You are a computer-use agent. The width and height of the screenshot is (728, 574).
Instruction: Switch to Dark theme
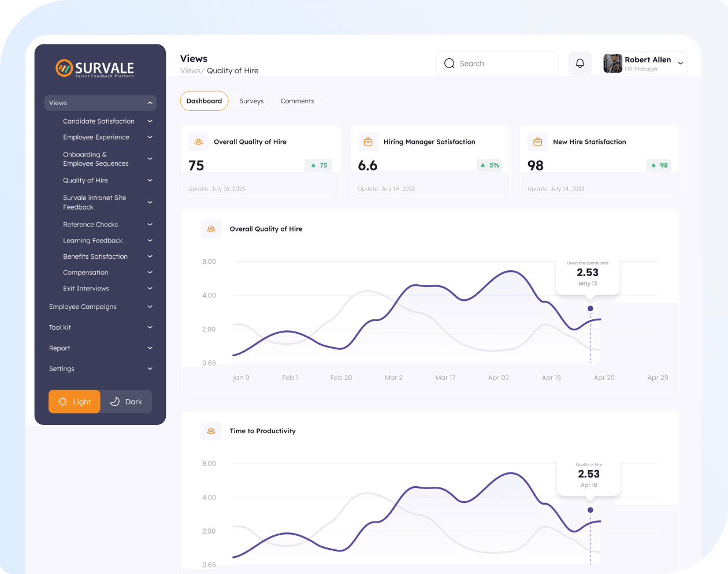click(x=126, y=402)
